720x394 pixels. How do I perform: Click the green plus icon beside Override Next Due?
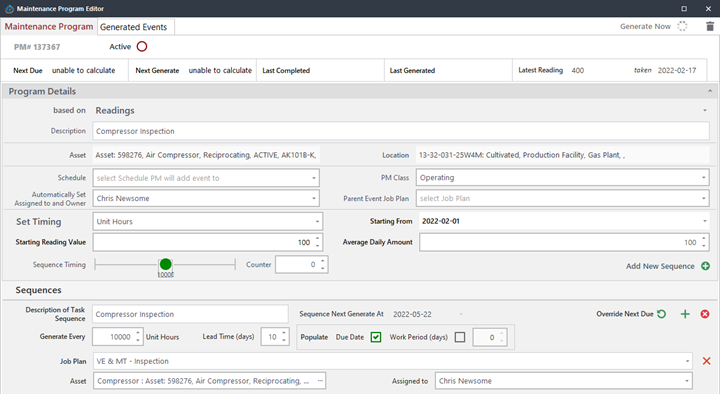[x=685, y=314]
